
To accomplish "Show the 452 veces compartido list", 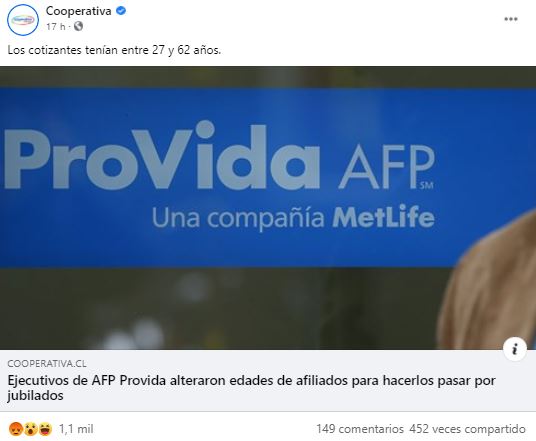I will 467,429.
